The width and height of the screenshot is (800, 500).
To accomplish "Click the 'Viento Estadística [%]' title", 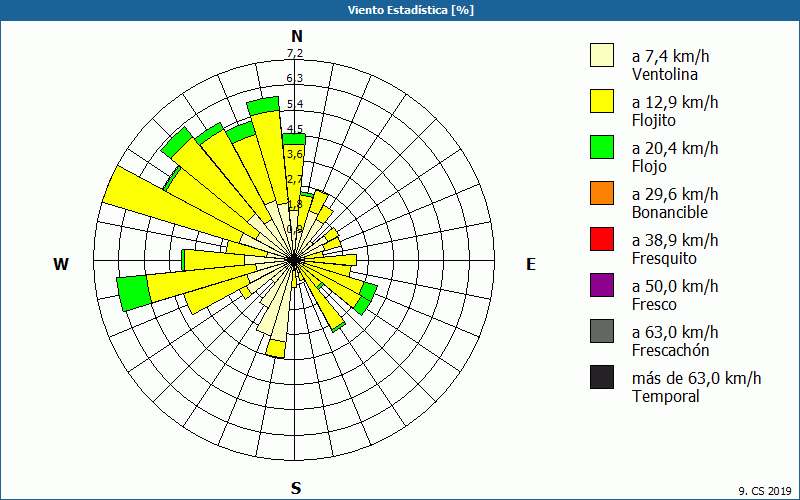I will click(x=411, y=10).
